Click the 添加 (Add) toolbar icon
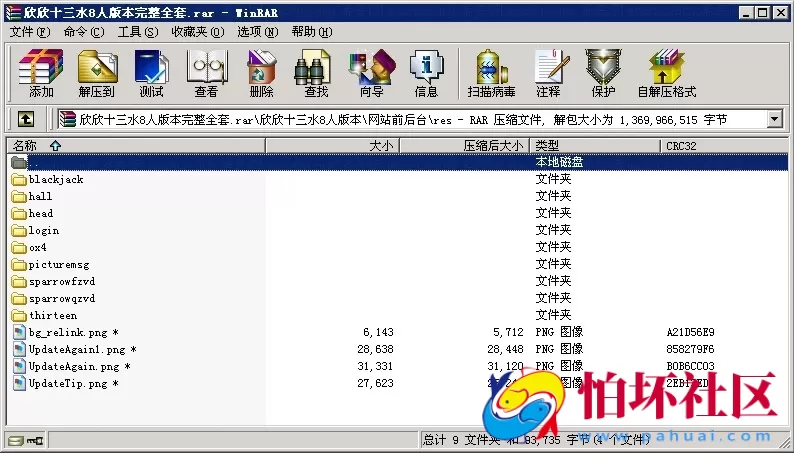The height and width of the screenshot is (453, 794). 41,73
